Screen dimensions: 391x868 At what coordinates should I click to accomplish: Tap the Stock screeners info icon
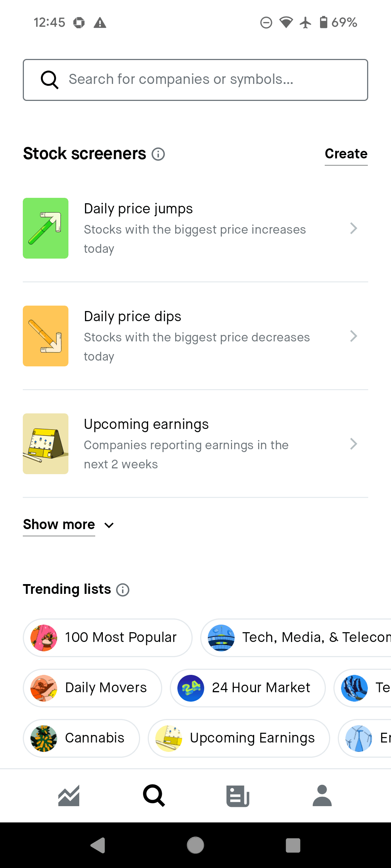point(158,154)
